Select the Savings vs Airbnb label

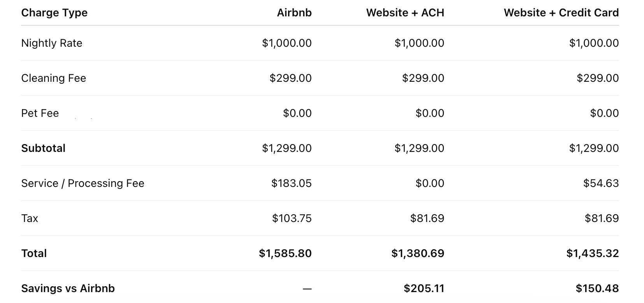click(68, 288)
